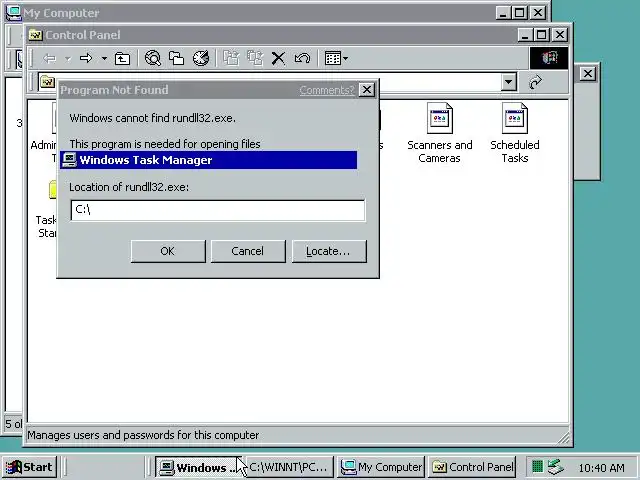Open Scanners and Cameras icon
This screenshot has width=640, height=480.
pyautogui.click(x=440, y=133)
